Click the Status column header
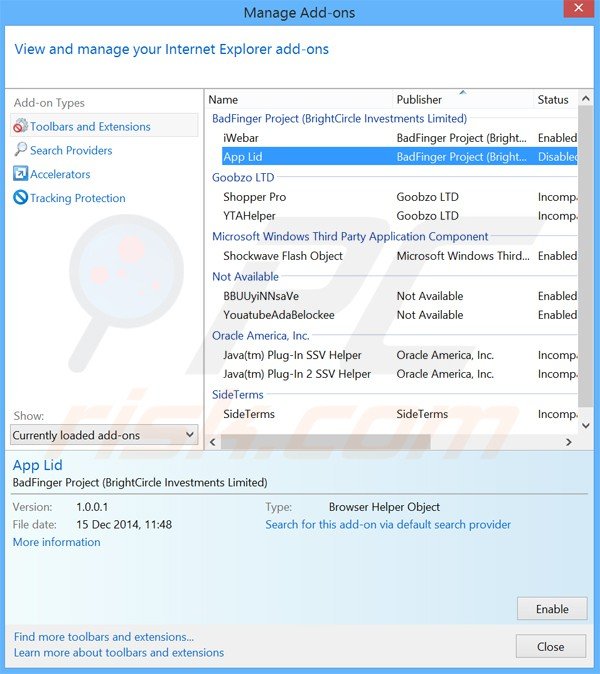This screenshot has height=674, width=600. (x=554, y=100)
